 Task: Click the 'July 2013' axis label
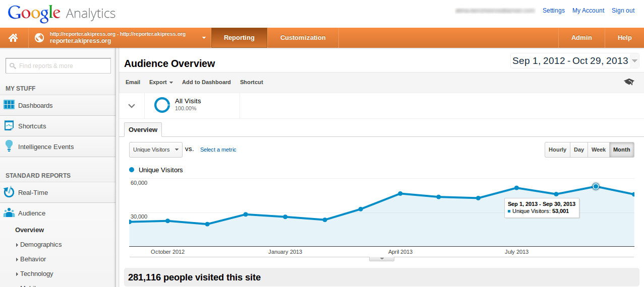click(x=517, y=252)
